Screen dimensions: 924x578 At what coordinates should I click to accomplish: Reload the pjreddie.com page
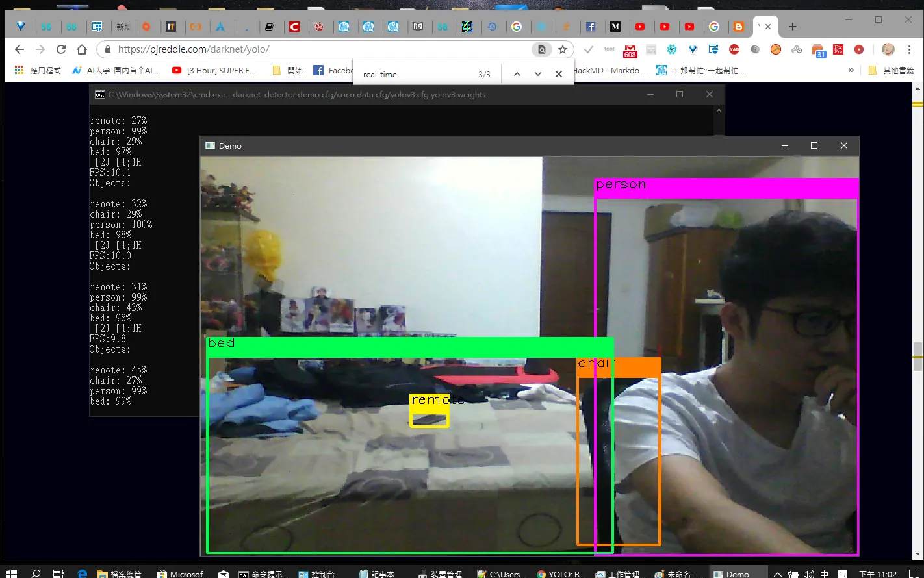tap(61, 49)
